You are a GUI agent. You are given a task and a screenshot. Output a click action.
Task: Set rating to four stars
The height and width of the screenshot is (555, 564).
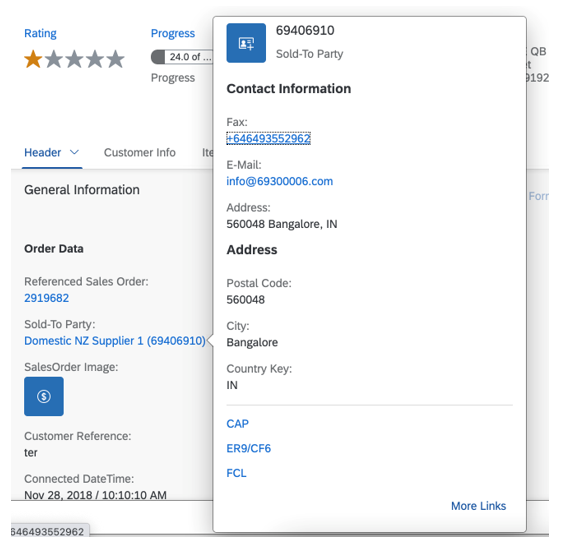tap(95, 59)
